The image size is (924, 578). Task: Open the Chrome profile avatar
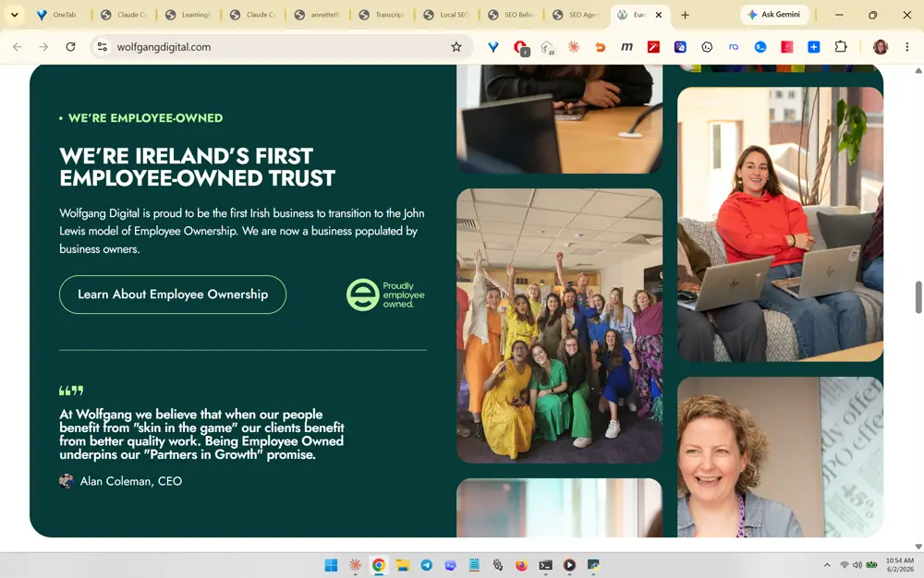pyautogui.click(x=881, y=47)
